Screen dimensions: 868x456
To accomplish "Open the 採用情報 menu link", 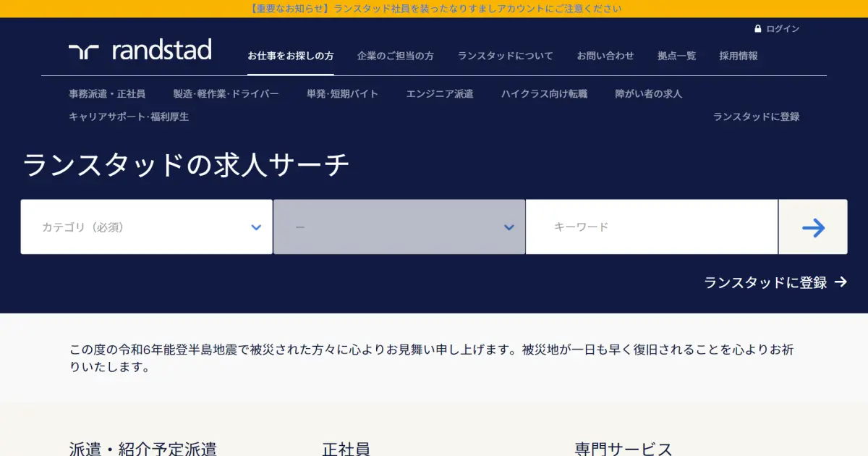I will click(738, 56).
